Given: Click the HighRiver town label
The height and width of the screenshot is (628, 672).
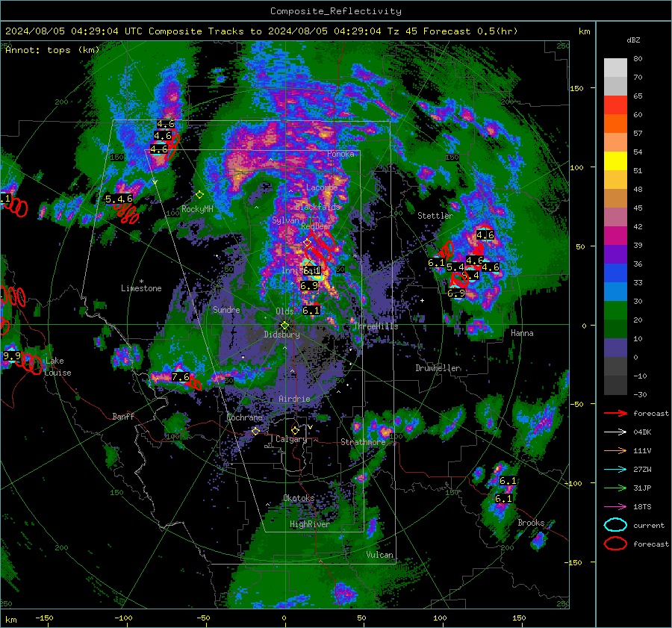Looking at the screenshot, I should pos(309,524).
